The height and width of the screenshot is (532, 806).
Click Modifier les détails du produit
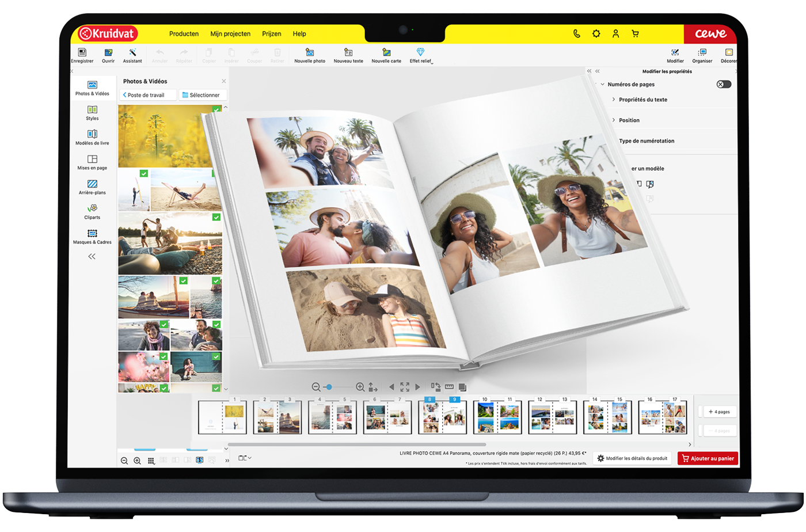632,458
